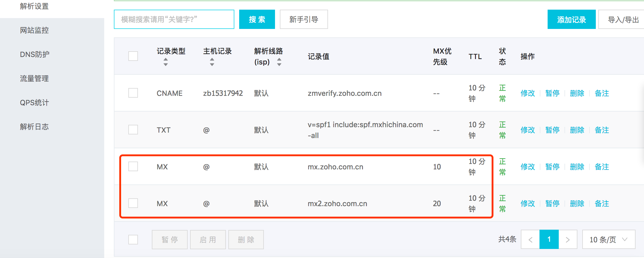Go to previous page arrow

click(530, 240)
